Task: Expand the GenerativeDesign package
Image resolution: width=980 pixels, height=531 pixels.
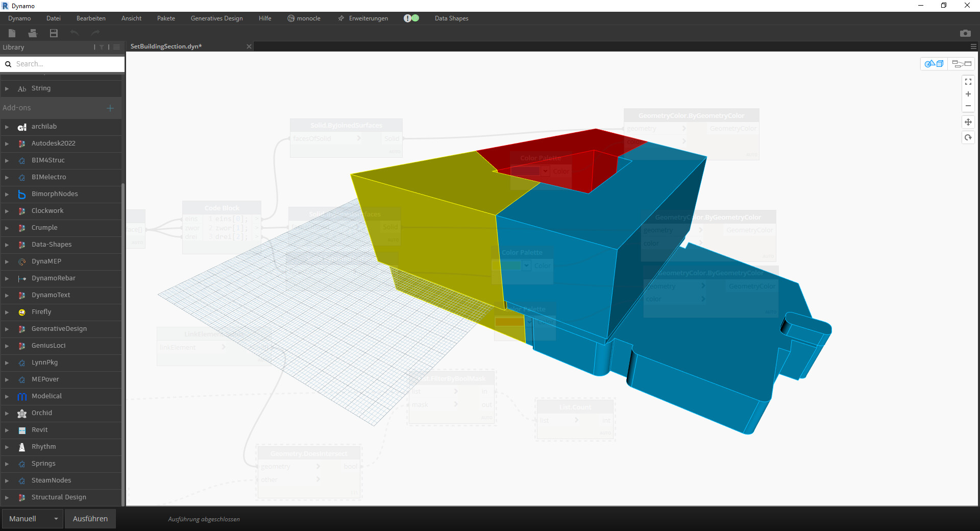Action: (x=7, y=329)
